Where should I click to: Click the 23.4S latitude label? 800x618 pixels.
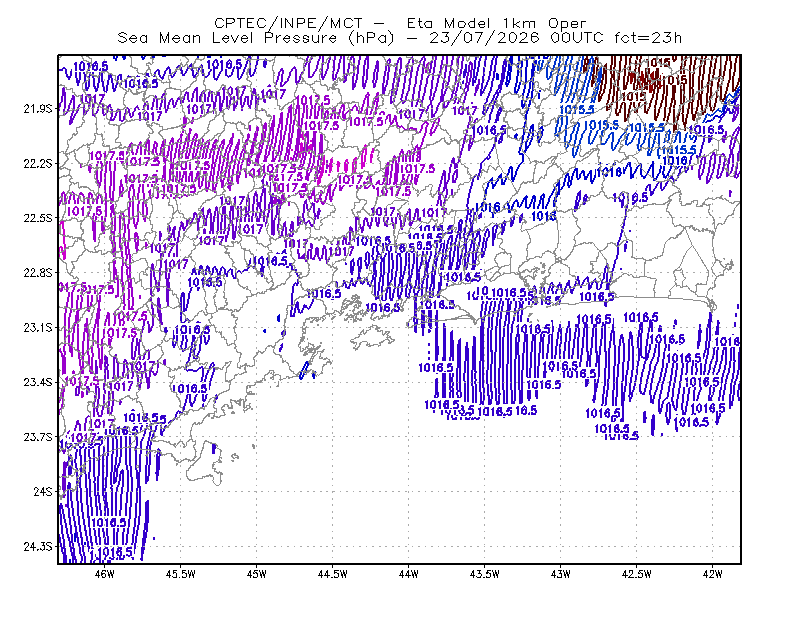(x=38, y=382)
